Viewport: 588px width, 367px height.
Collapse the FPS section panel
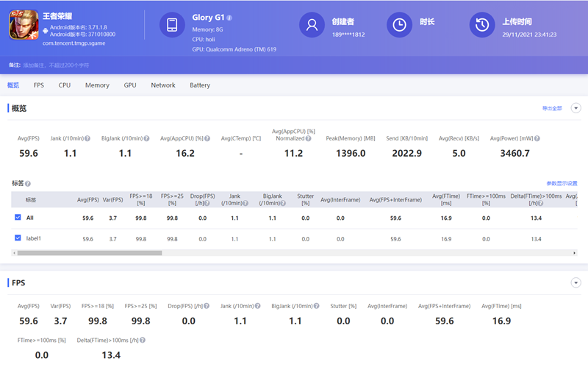[x=576, y=282]
